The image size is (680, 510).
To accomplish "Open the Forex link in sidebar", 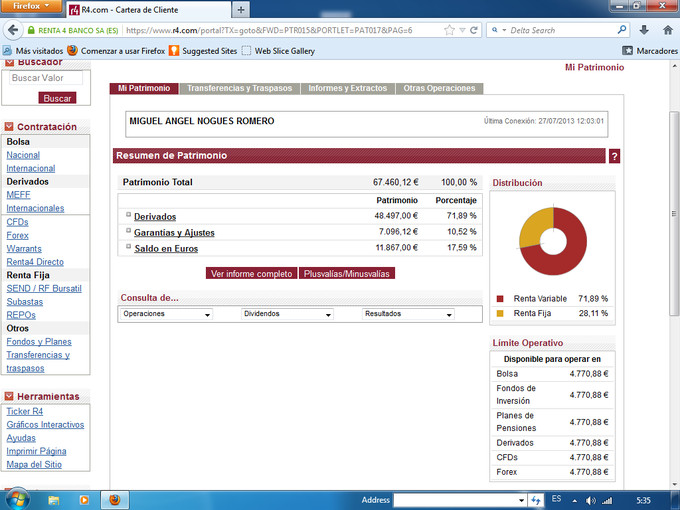I will (x=17, y=235).
